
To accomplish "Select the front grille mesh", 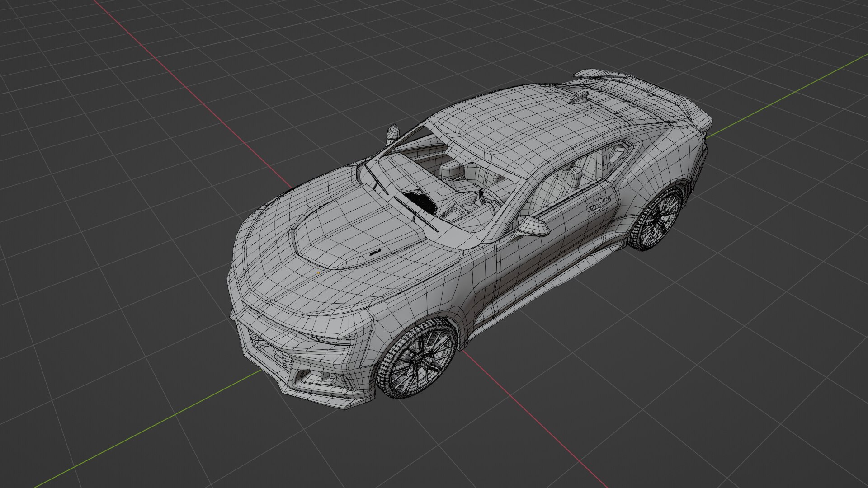I will pos(270,349).
